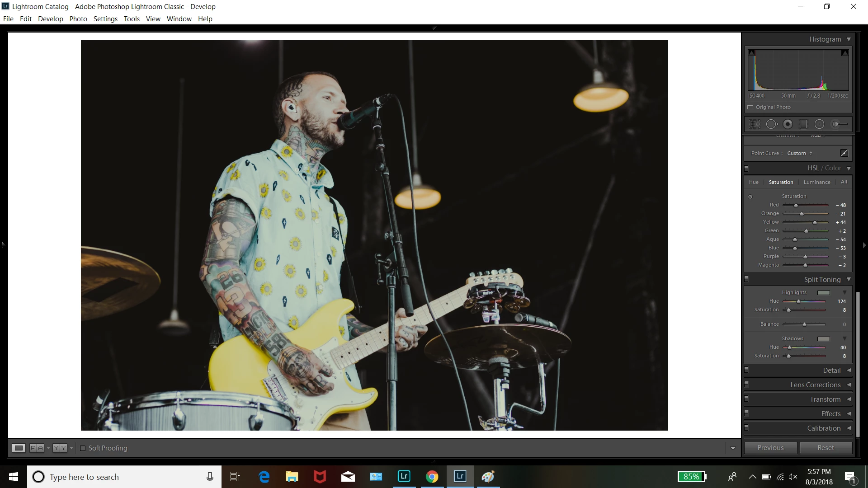Toggle the HSL / Color panel switch
Screen dimensions: 868x488
746,168
